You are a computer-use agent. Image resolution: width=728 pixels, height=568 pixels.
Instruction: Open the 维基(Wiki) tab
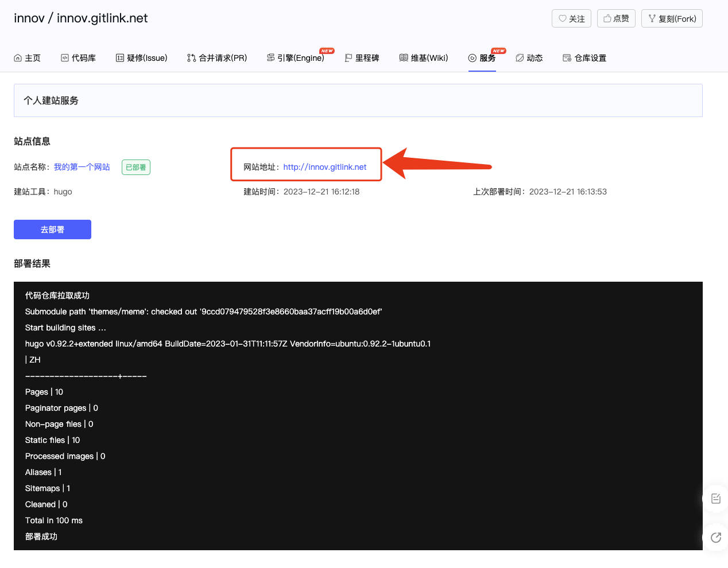424,58
